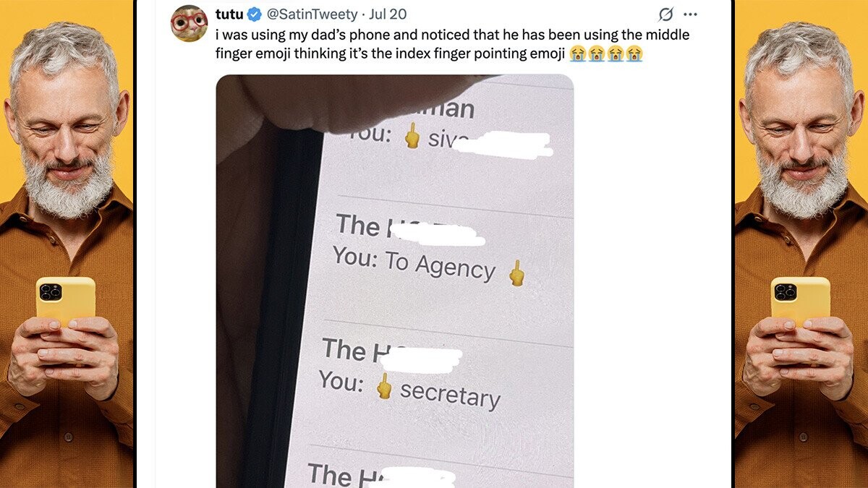The width and height of the screenshot is (868, 488).
Task: Click the "Jul 20" post timestamp
Action: 388,14
